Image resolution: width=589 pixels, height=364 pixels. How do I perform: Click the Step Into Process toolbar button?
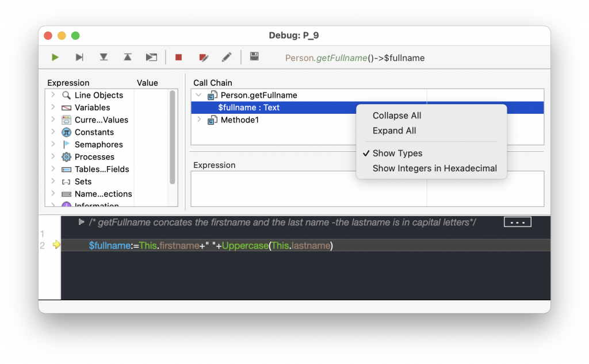(151, 58)
